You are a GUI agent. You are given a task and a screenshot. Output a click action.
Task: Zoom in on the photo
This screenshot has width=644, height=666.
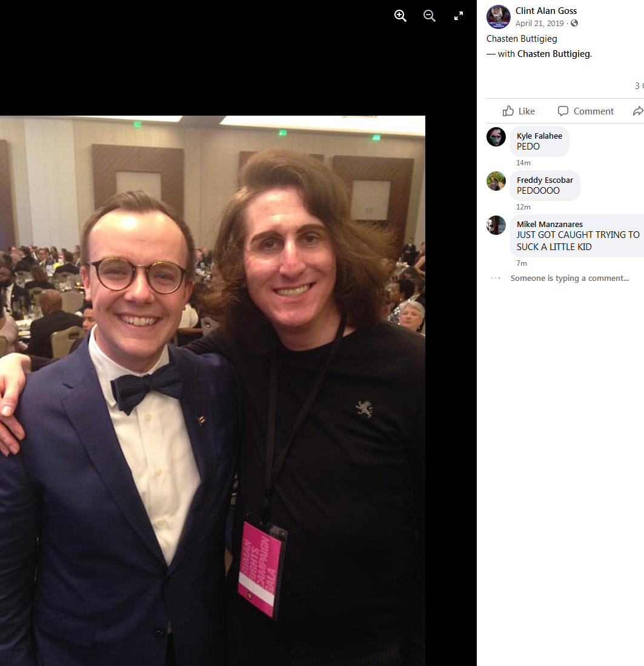[x=400, y=16]
